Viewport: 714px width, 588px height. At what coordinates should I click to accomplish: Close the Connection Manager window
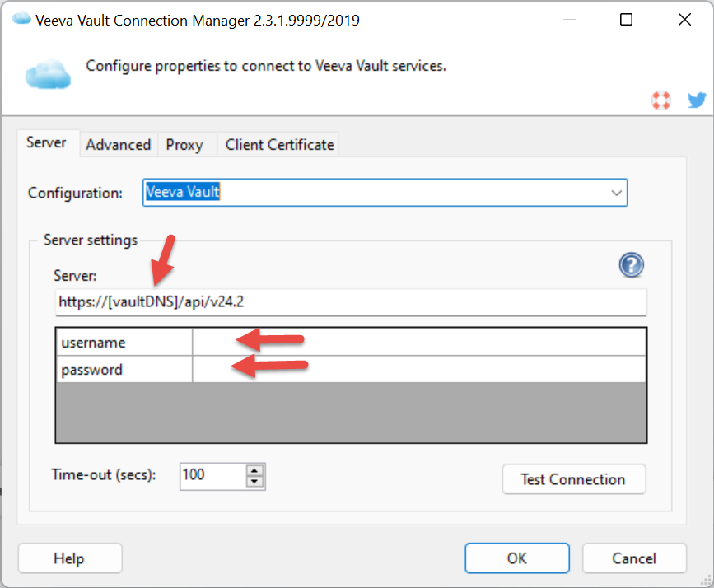(684, 20)
